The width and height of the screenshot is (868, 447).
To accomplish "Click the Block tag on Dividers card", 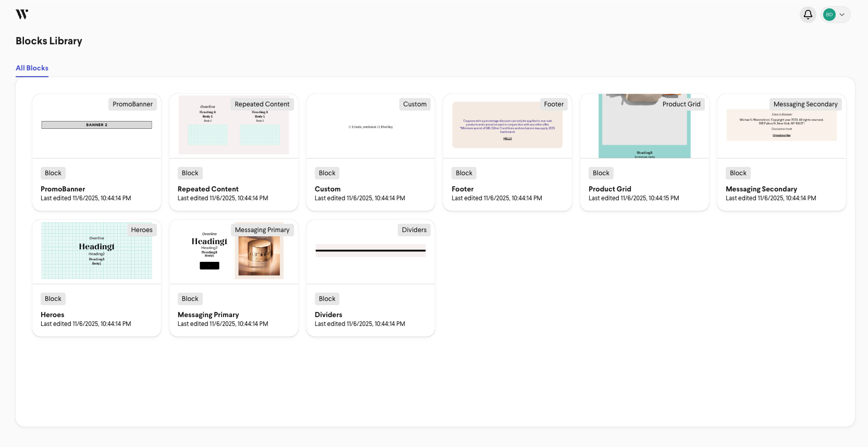I will coord(327,299).
